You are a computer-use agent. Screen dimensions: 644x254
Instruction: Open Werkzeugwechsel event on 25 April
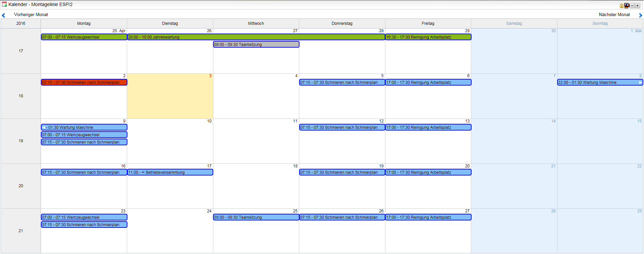tap(84, 37)
